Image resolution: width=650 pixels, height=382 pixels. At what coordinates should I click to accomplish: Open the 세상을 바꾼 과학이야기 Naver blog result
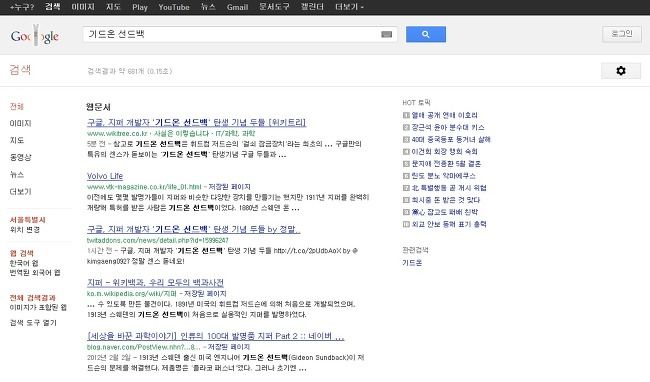(x=215, y=336)
